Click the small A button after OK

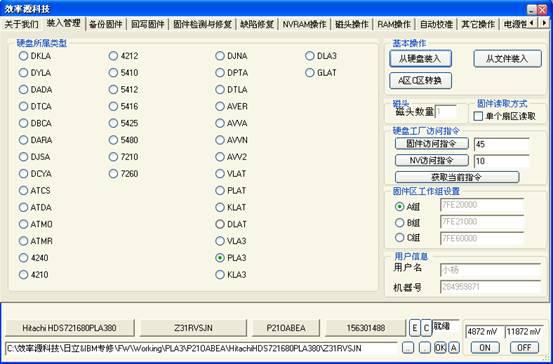click(454, 348)
